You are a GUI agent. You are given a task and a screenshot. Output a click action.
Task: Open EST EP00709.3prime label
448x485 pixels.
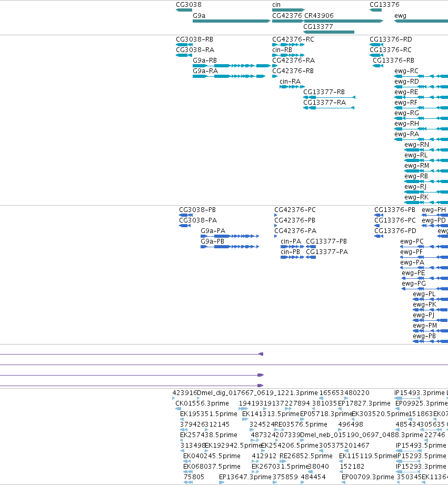[x=367, y=477]
